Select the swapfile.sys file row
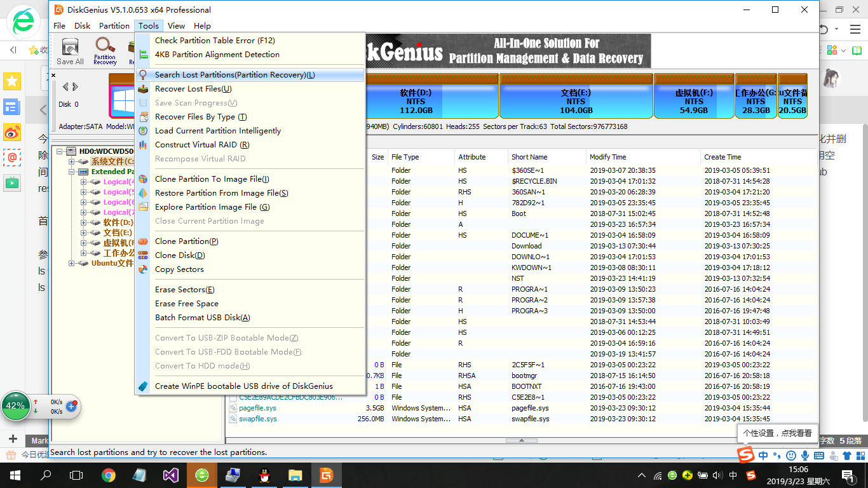 click(x=521, y=419)
